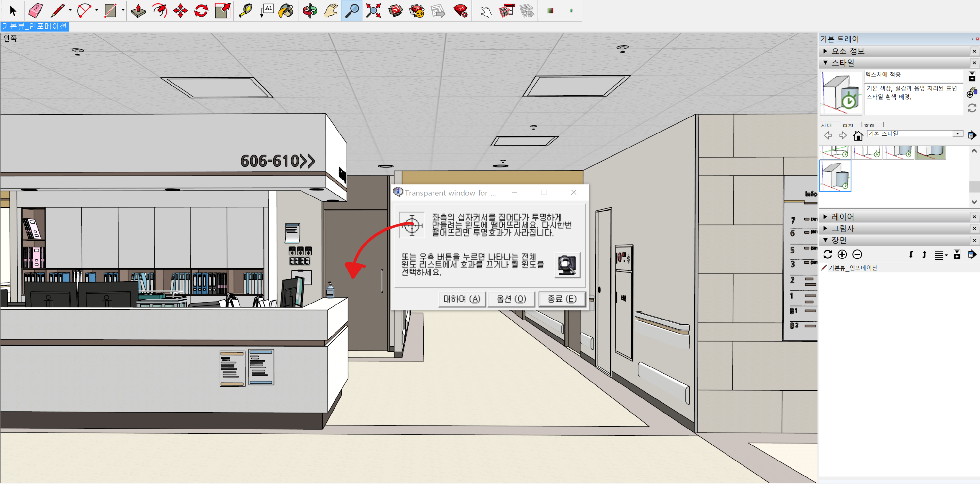Select the Tape Measure tool
980x484 pixels.
[245, 10]
